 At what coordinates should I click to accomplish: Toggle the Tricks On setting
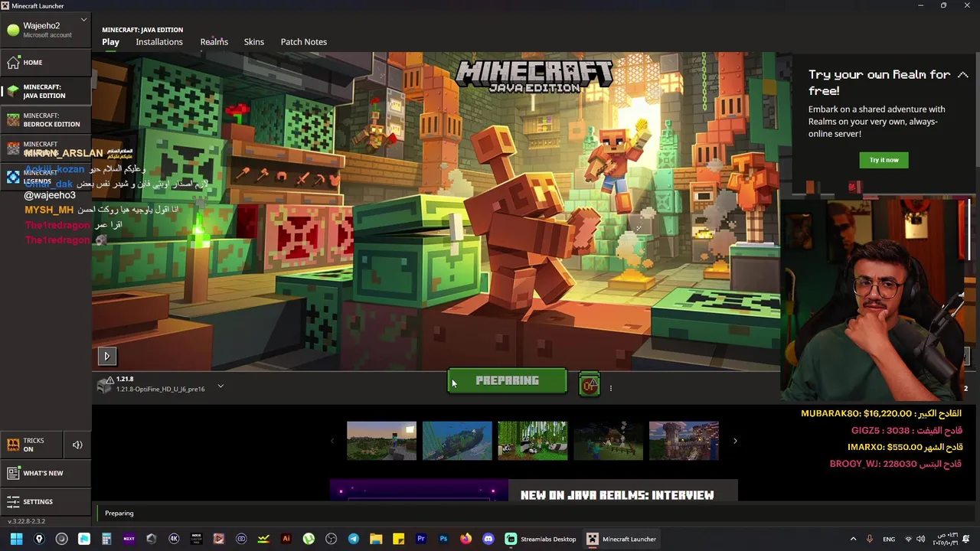click(31, 445)
